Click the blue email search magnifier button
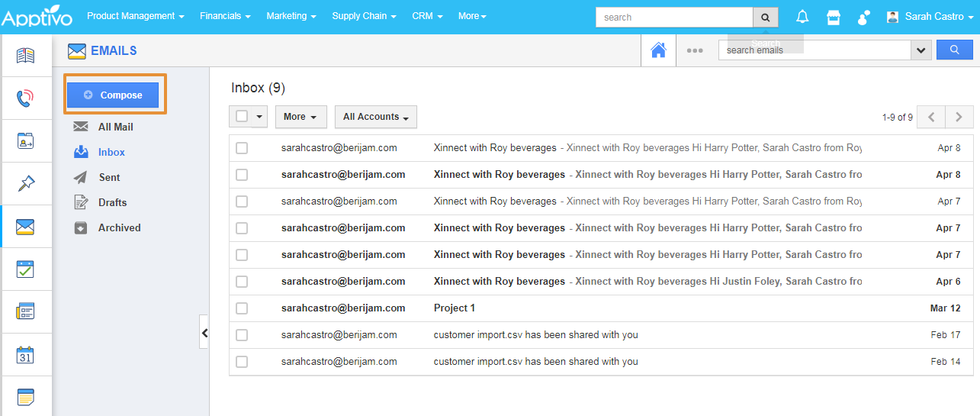 tap(954, 50)
